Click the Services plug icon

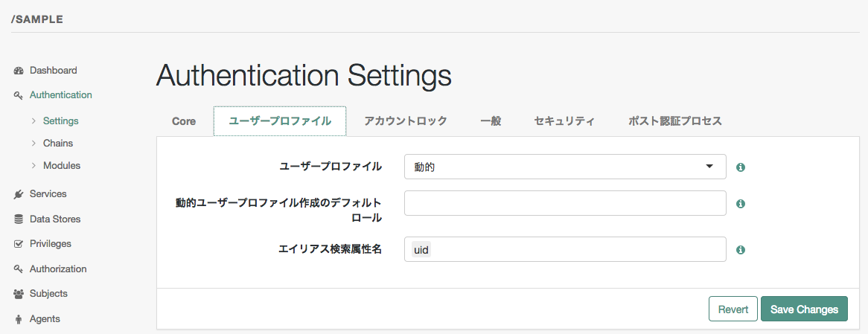(19, 194)
